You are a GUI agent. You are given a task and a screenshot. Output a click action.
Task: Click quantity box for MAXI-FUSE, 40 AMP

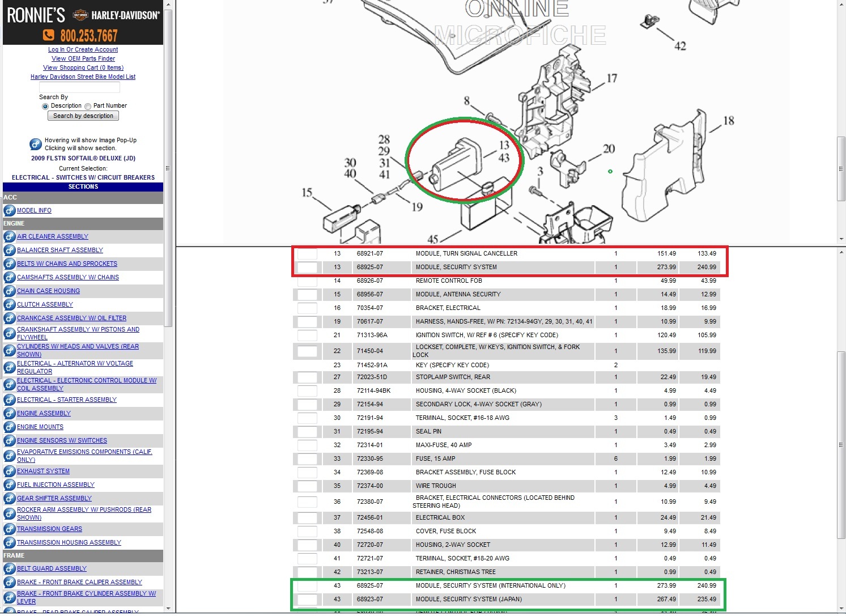coord(307,445)
